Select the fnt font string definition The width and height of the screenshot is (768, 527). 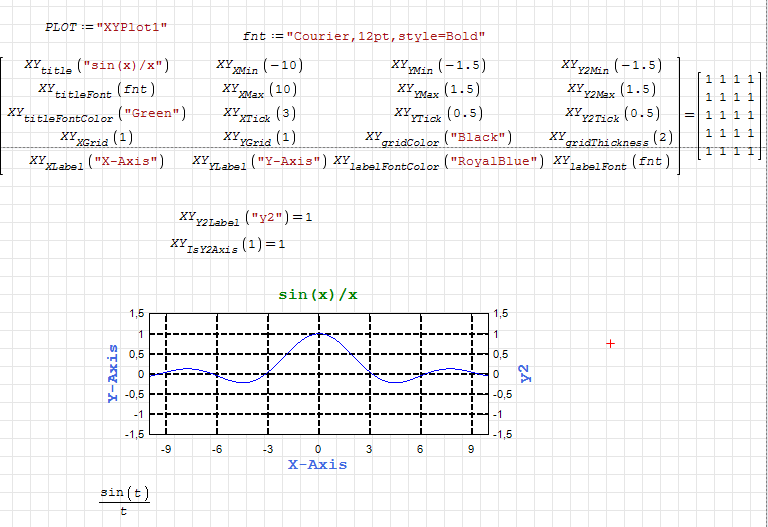364,36
